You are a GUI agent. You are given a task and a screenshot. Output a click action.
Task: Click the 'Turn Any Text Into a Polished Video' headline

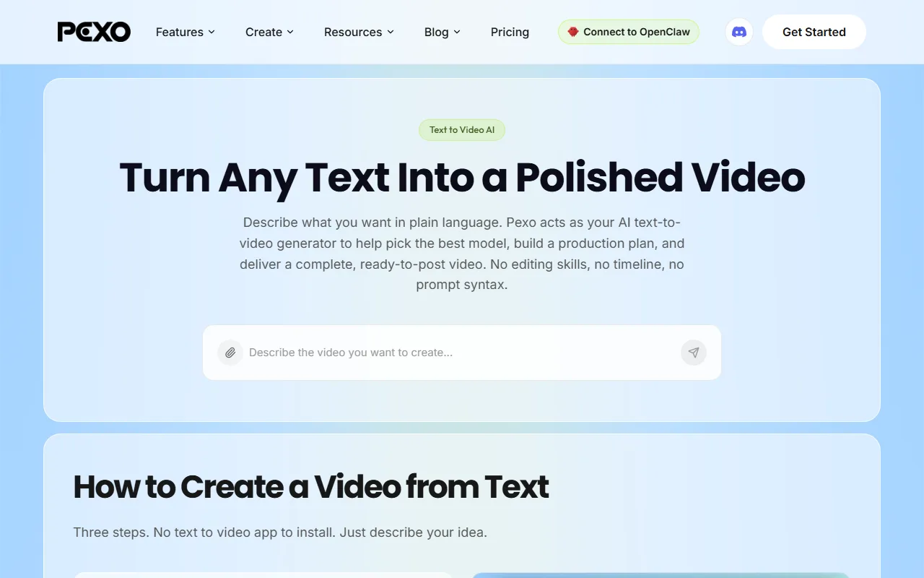[462, 178]
